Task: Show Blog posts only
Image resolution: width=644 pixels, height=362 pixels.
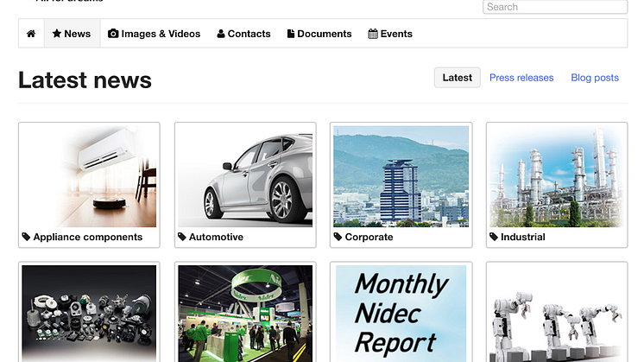Action: coord(595,78)
